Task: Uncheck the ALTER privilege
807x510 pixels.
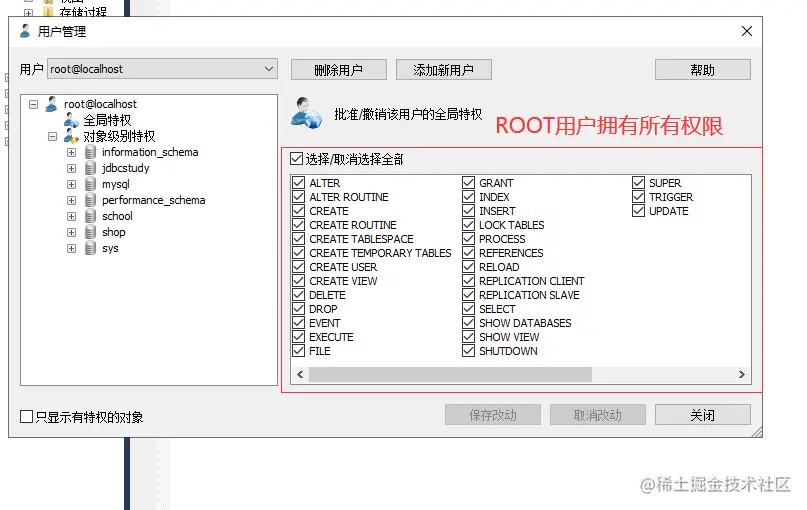Action: click(x=299, y=183)
